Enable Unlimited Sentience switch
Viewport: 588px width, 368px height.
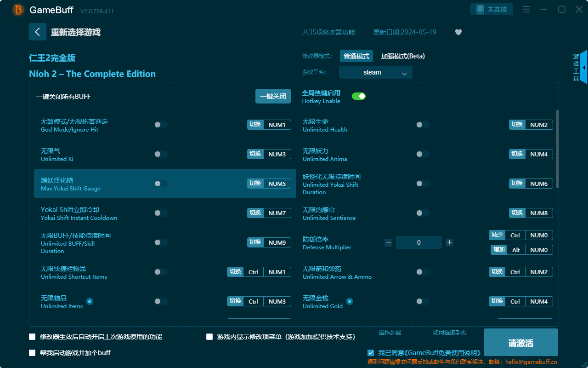click(423, 213)
